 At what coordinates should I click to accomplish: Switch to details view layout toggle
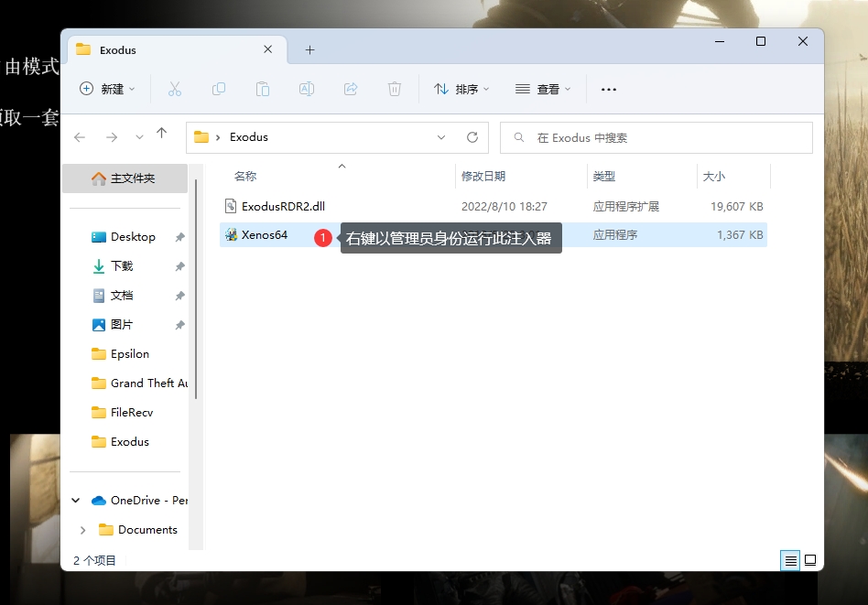tap(790, 560)
